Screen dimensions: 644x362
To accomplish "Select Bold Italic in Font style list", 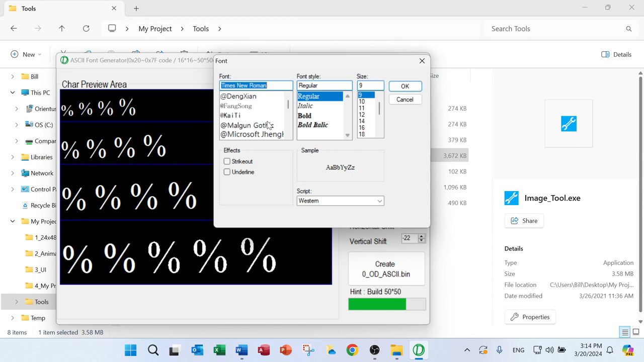I will pos(312,125).
